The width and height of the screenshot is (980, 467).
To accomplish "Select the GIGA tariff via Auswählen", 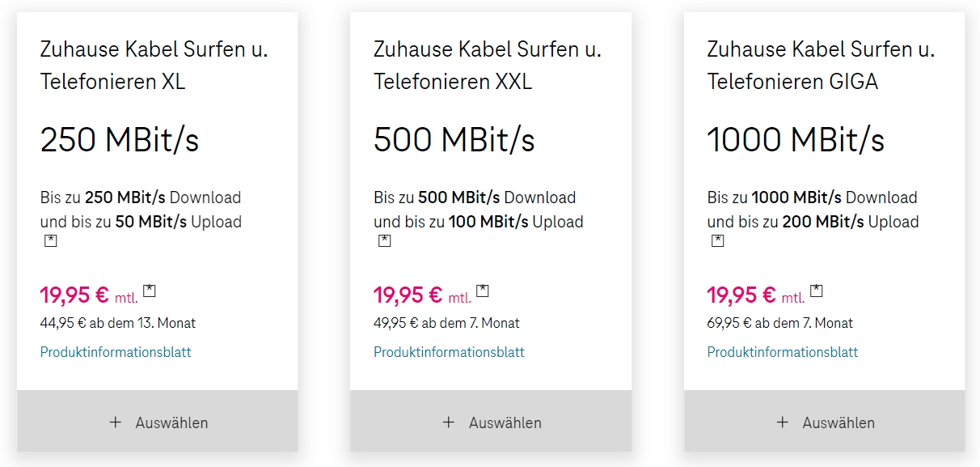I will click(x=825, y=422).
